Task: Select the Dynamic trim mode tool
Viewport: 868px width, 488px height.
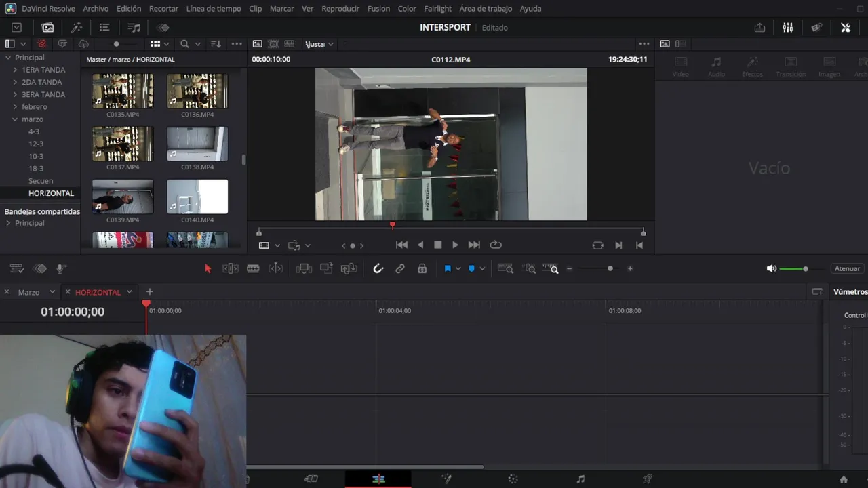Action: [275, 268]
